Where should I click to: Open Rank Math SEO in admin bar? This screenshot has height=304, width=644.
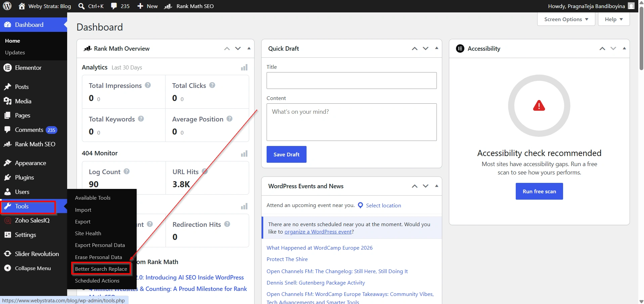pyautogui.click(x=189, y=6)
